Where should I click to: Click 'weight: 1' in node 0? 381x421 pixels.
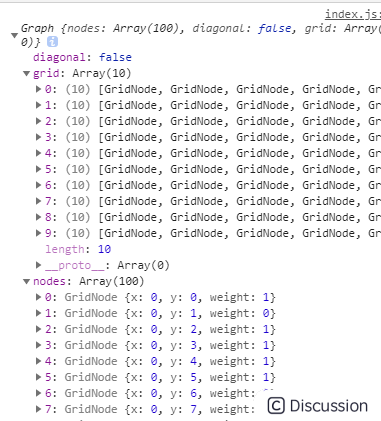(x=239, y=297)
